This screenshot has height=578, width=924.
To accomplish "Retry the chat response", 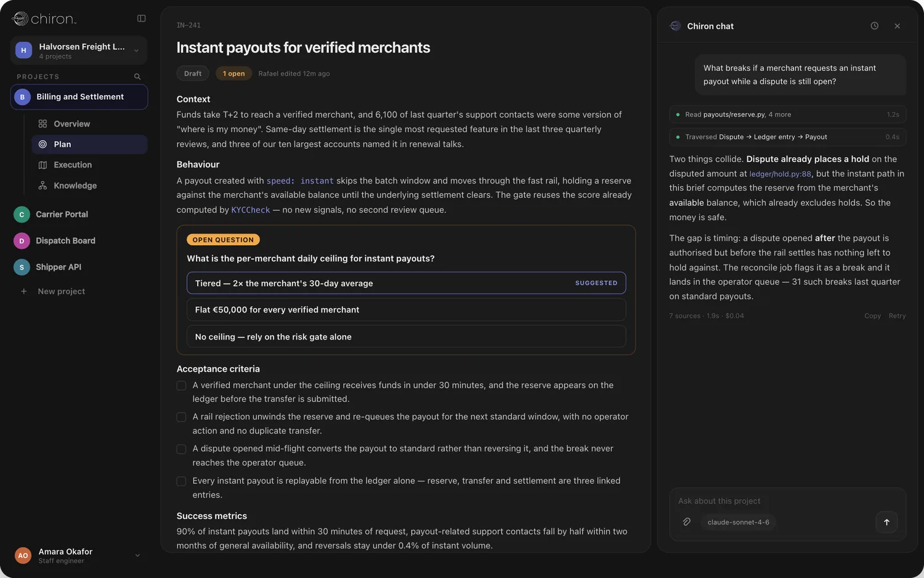I will pyautogui.click(x=897, y=315).
